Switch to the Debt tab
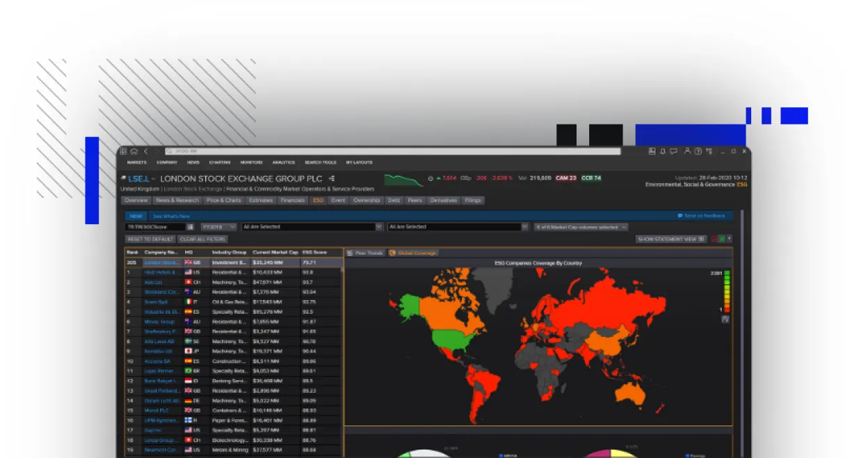The height and width of the screenshot is (458, 868). tap(394, 200)
